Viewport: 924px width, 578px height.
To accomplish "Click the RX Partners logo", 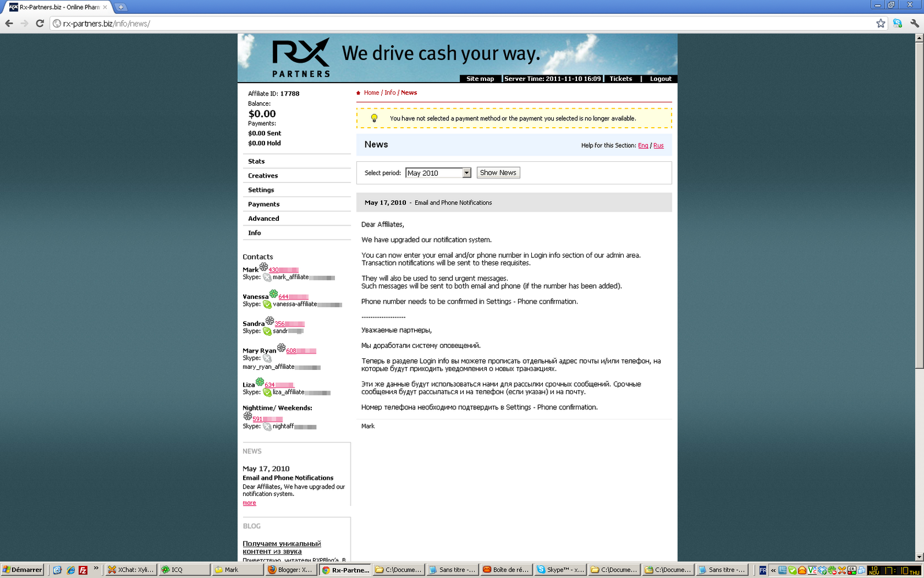I will tap(301, 58).
